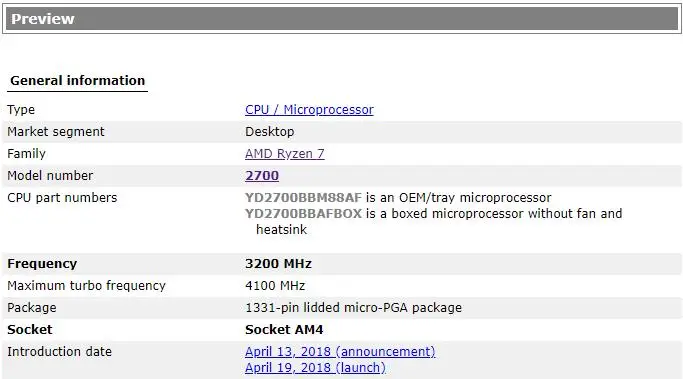Screen dimensions: 683x379
Task: Open the CPU / Microprocessor link
Action: click(309, 110)
